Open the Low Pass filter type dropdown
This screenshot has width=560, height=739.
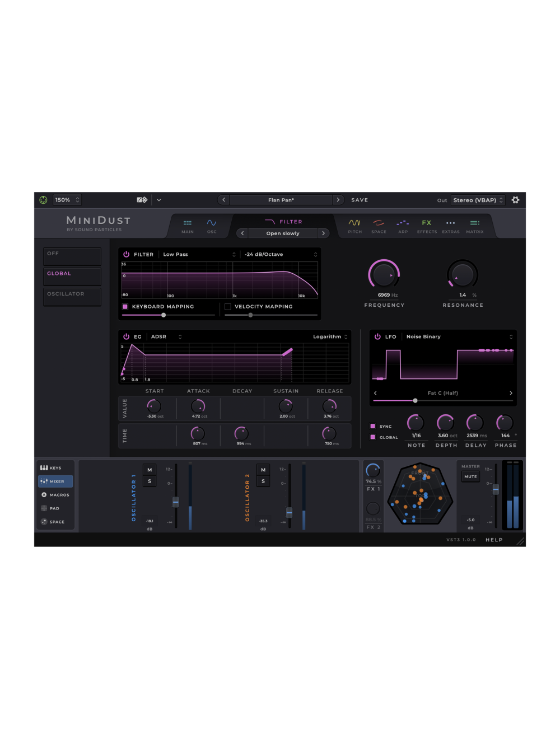click(x=199, y=254)
